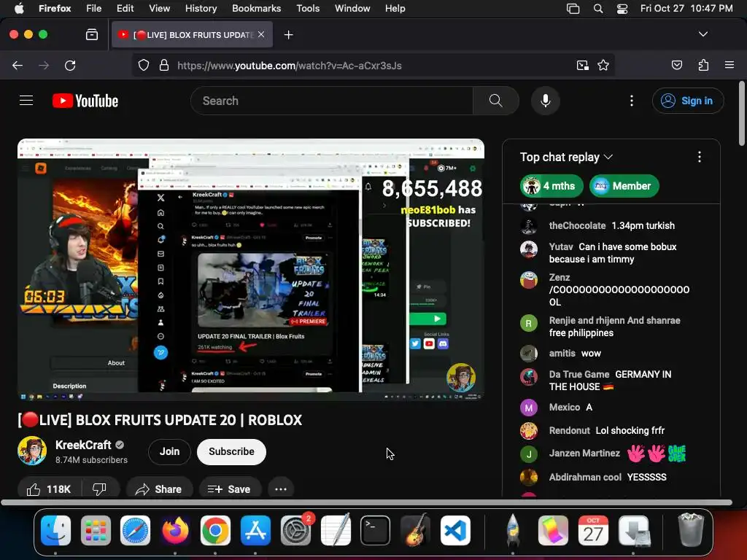747x560 pixels.
Task: Open the File menu
Action: (x=94, y=9)
